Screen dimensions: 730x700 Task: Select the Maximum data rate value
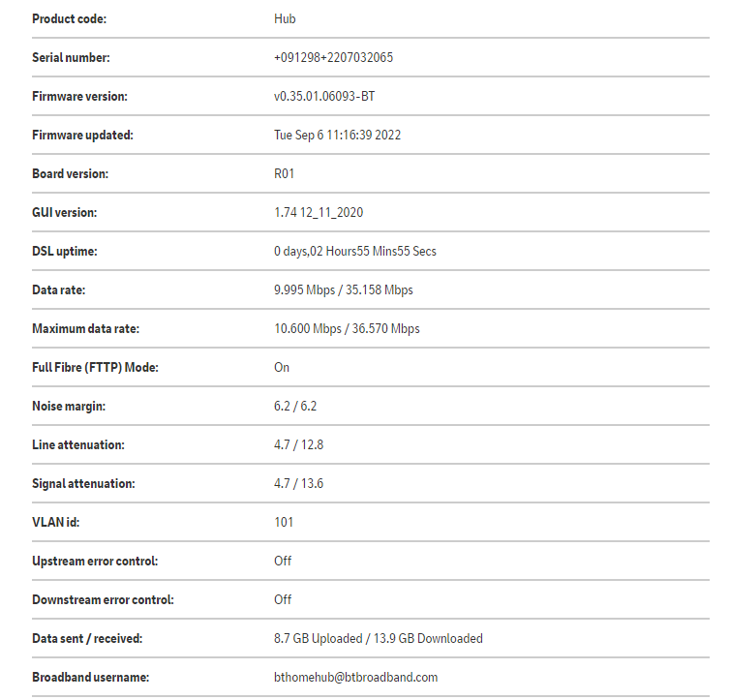click(x=347, y=329)
